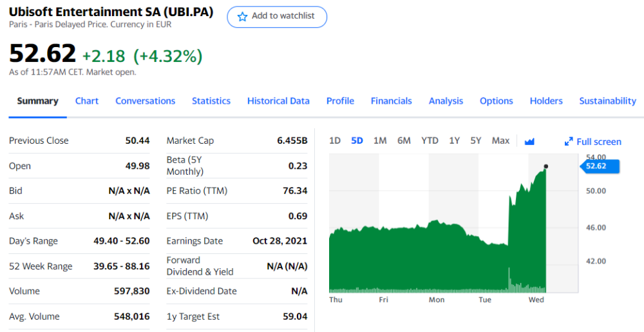Set chart range to 6M
644x332 pixels.
(x=404, y=141)
